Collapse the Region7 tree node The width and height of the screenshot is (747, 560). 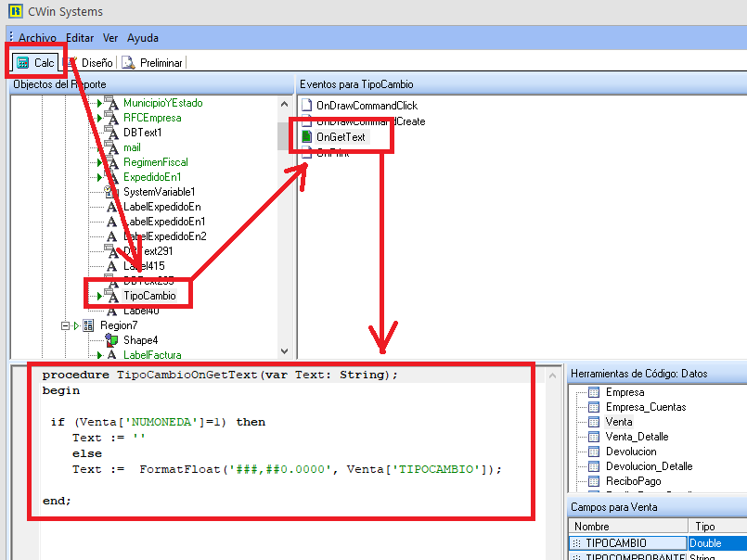click(x=66, y=325)
